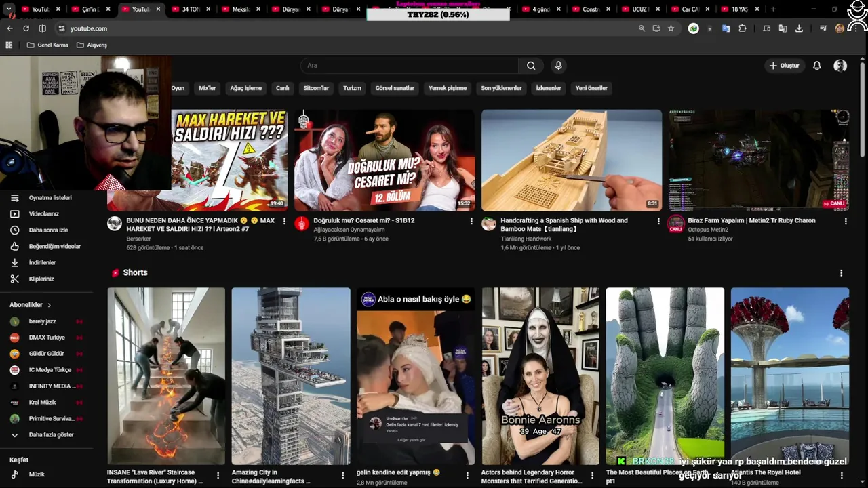Screen dimensions: 868x488
Task: Open options for Amazing City in China short
Action: [x=342, y=476]
